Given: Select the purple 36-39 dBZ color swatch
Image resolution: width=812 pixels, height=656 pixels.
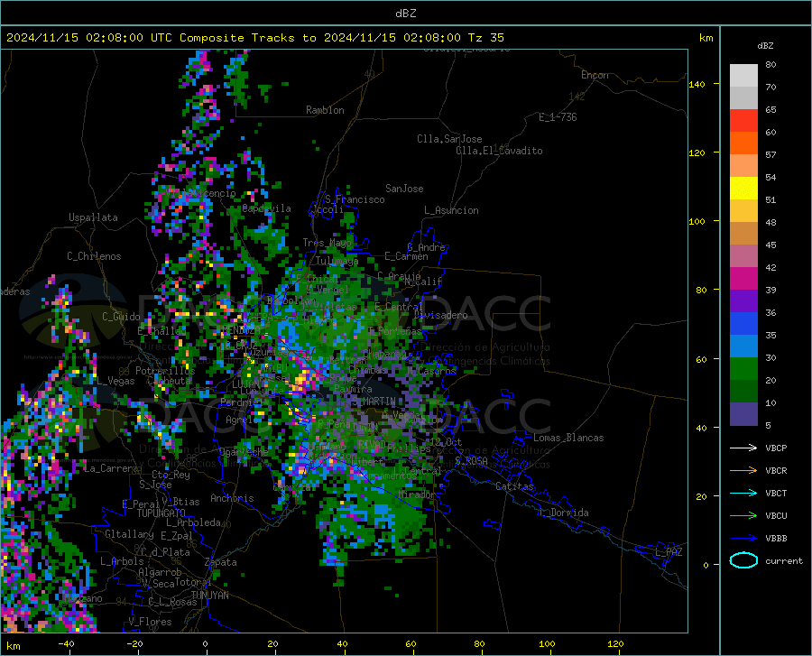Looking at the screenshot, I should [743, 301].
